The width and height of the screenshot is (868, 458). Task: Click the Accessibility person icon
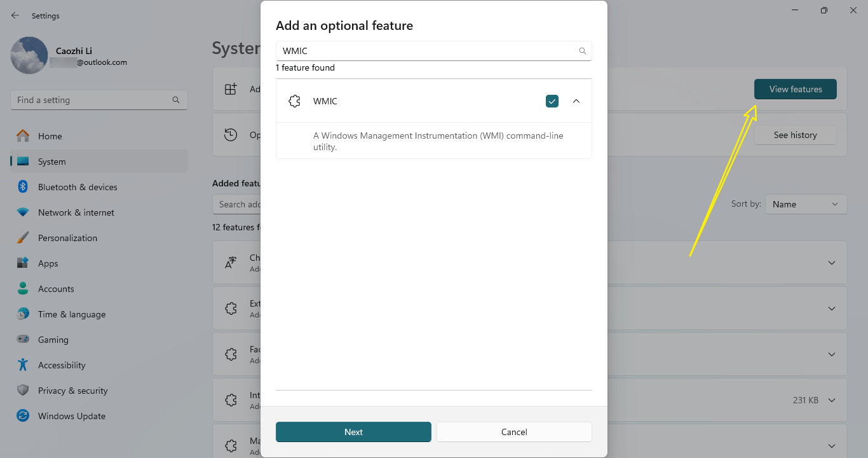23,365
